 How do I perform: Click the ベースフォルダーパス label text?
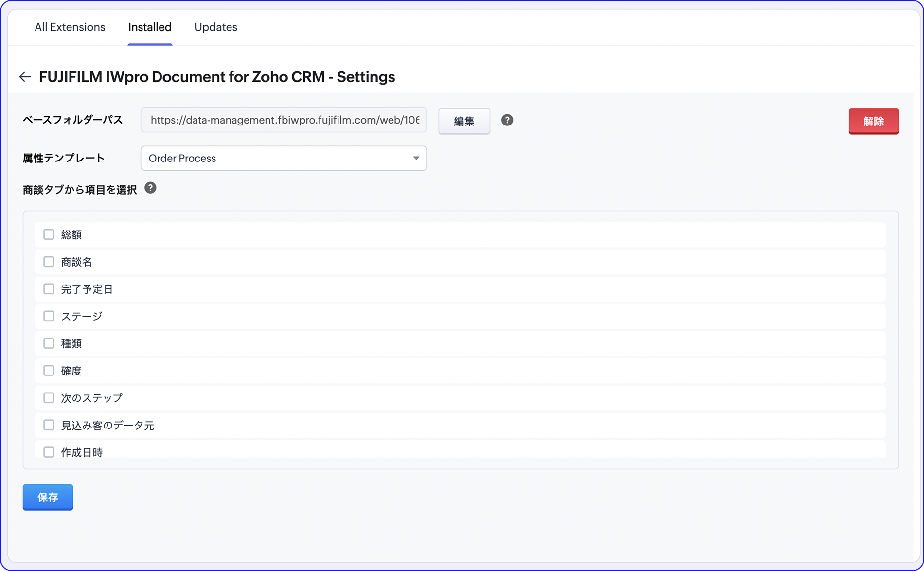point(72,120)
